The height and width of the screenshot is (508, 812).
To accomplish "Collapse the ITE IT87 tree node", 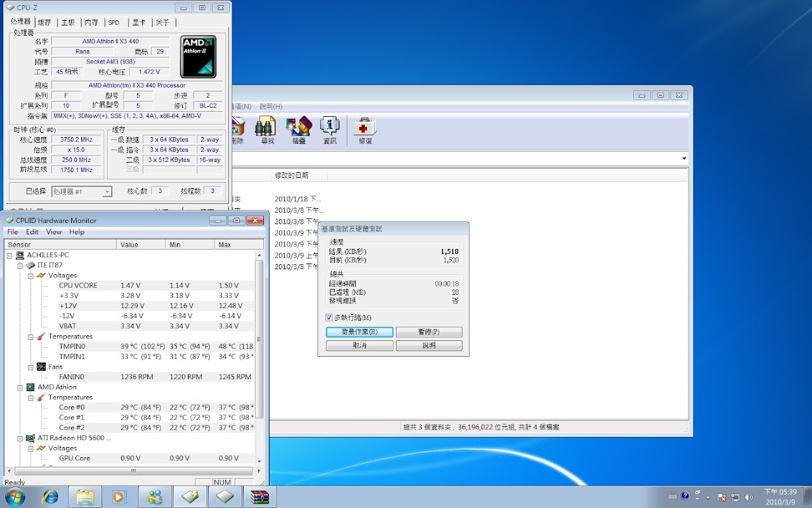I will 20,265.
